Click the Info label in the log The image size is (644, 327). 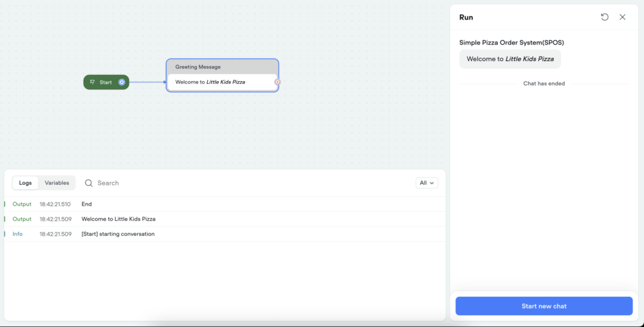17,234
